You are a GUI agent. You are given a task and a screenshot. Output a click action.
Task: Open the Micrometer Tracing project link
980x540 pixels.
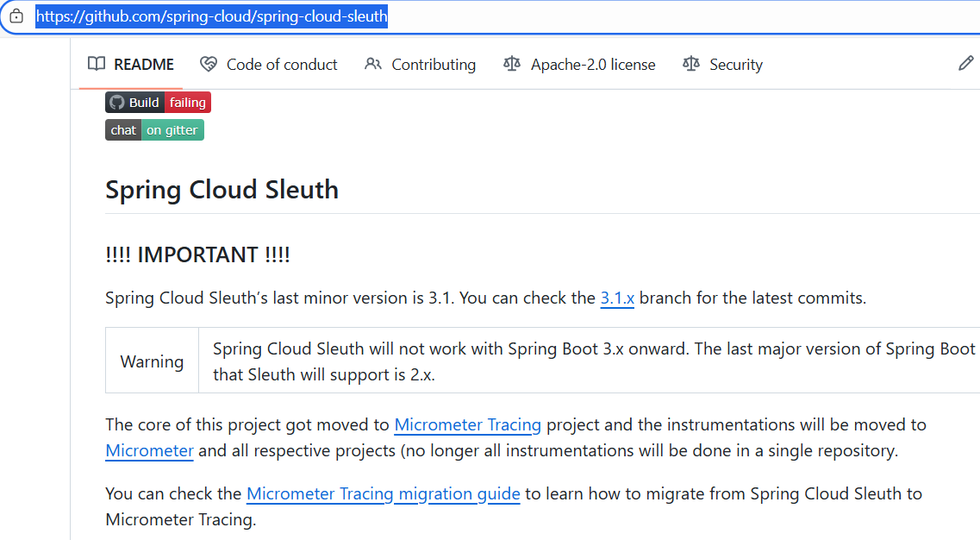467,425
